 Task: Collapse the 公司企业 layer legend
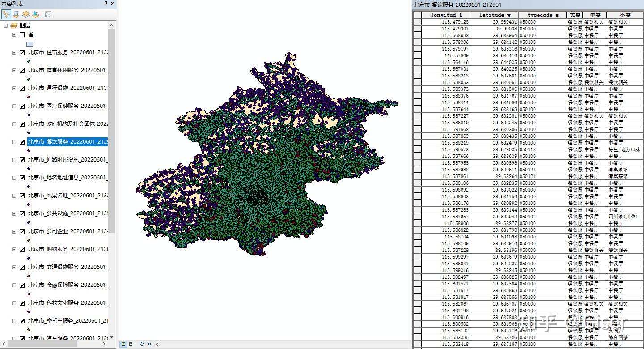click(x=14, y=231)
